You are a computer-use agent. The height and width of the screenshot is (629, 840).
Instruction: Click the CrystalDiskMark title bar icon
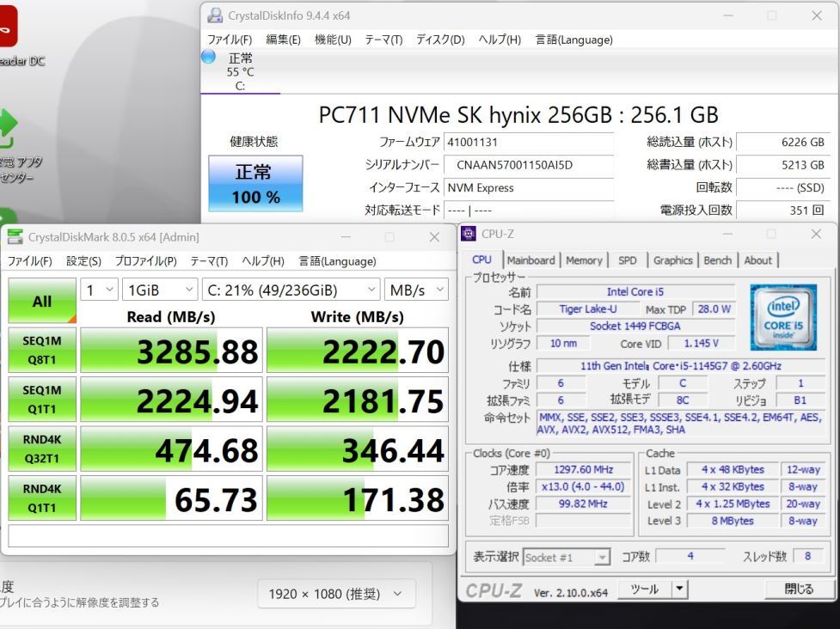click(x=15, y=237)
